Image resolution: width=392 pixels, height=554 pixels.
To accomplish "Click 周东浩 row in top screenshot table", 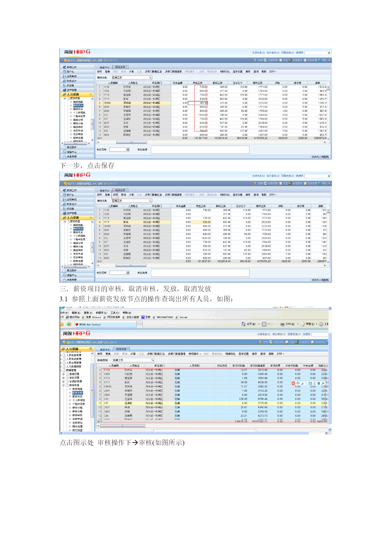I will coord(212,103).
